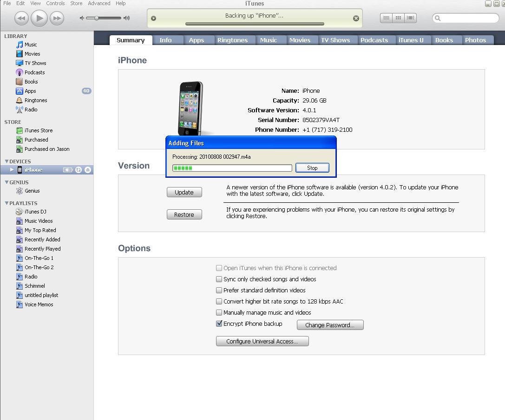Open the Music Videos smart playlist
This screenshot has width=505, height=420.
click(x=38, y=221)
